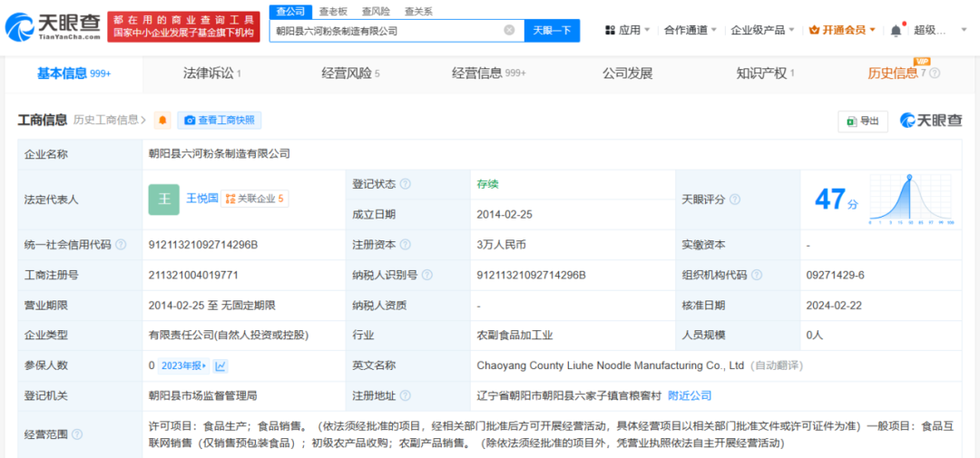
Task: Click the 天眼一下 search button
Action: coord(551,30)
